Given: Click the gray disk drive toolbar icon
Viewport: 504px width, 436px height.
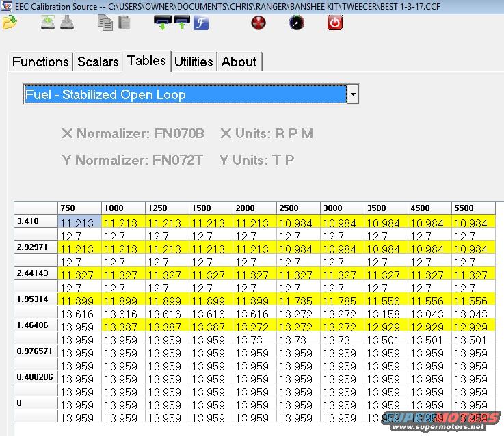Looking at the screenshot, I should (x=67, y=23).
